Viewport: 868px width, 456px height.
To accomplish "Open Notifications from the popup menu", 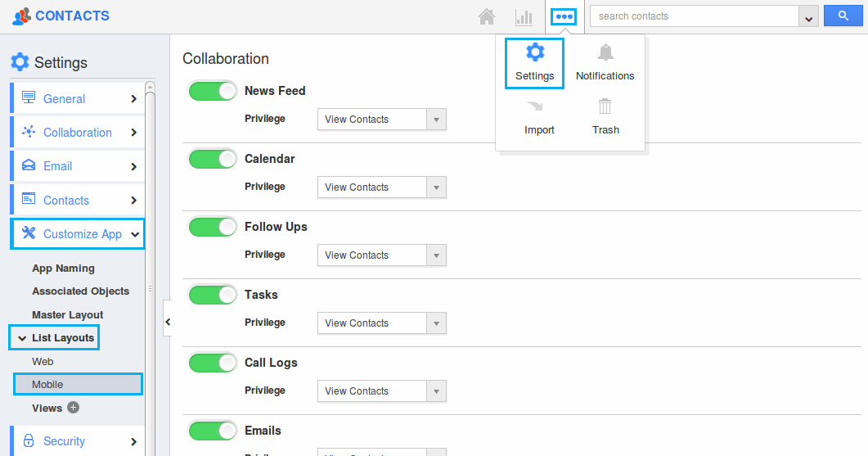I will tap(605, 63).
